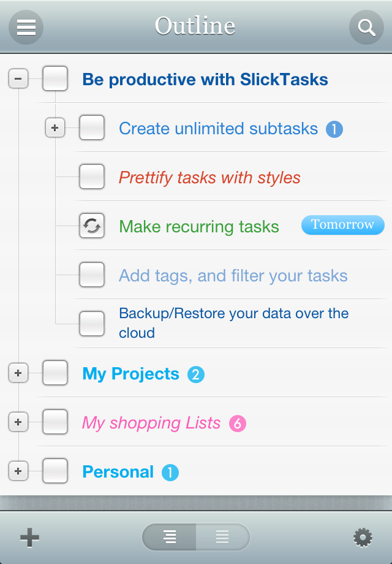This screenshot has height=564, width=392.
Task: Mark the Personal task as complete
Action: (x=55, y=471)
